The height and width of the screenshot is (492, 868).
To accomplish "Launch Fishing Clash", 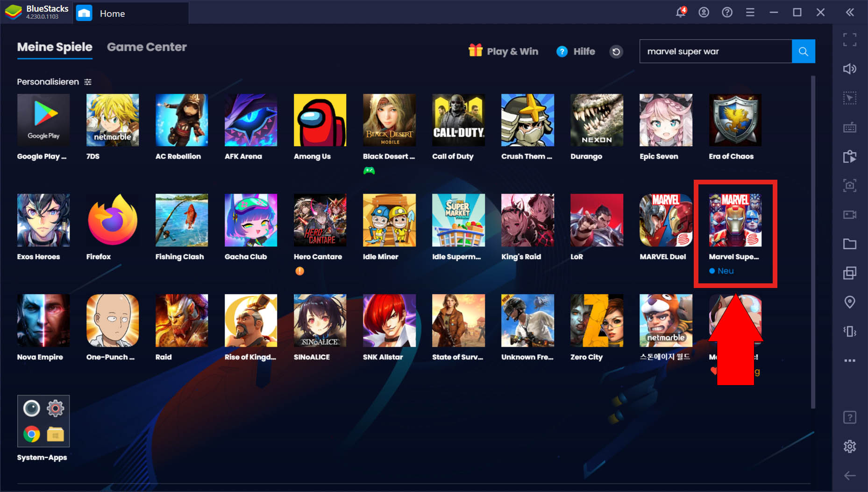I will (x=182, y=220).
